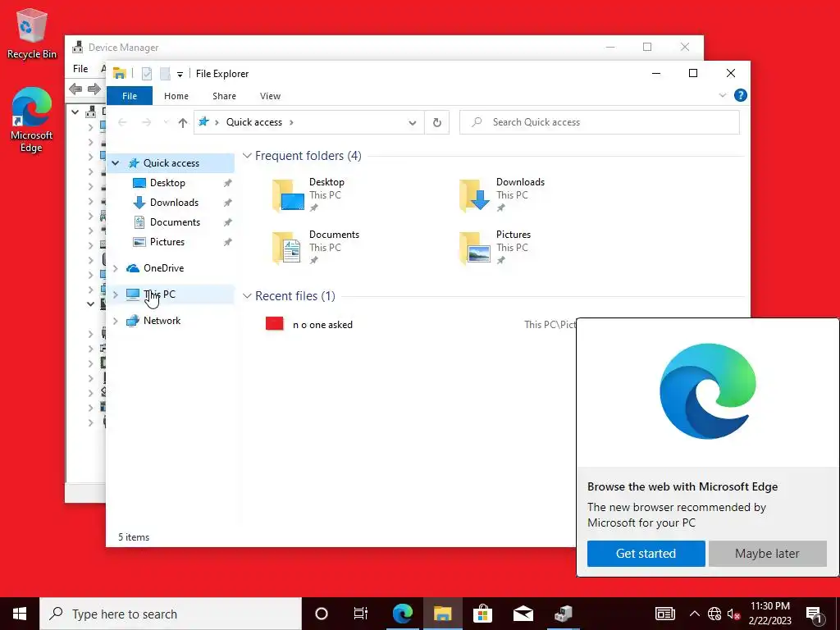
Task: Select Downloads in the navigation pane
Action: (174, 203)
